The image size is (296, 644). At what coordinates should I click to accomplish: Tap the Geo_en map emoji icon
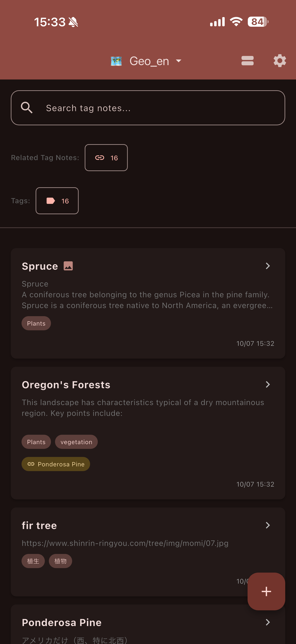tap(116, 61)
